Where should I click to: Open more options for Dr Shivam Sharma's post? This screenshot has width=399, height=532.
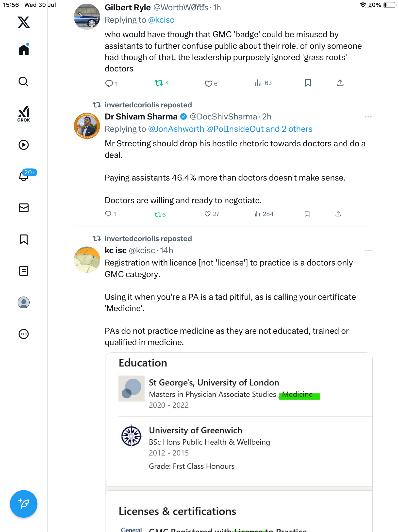pyautogui.click(x=368, y=117)
